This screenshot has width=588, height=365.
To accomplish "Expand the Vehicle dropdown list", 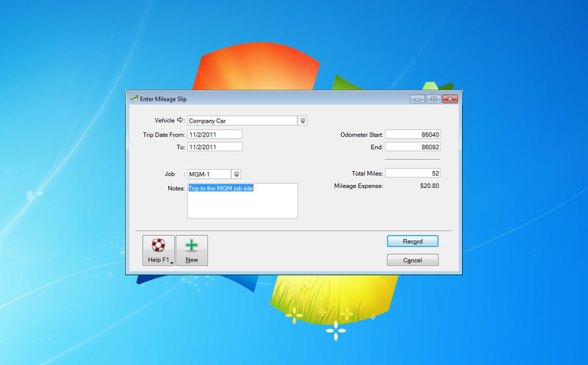I will coord(303,121).
